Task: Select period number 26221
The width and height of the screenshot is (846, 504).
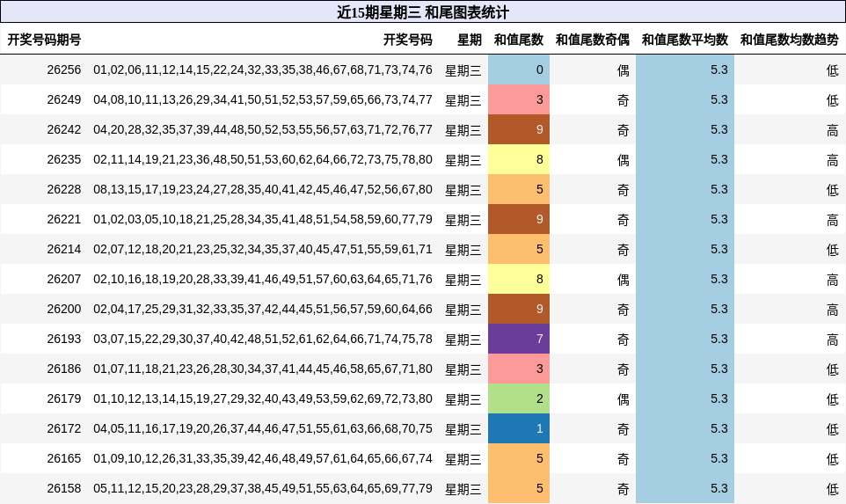Action: click(63, 220)
